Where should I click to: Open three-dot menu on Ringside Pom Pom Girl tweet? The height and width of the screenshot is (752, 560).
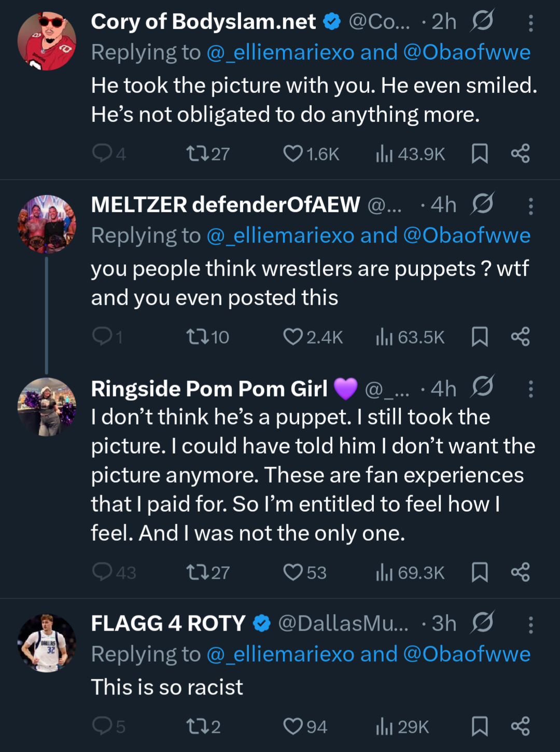530,389
